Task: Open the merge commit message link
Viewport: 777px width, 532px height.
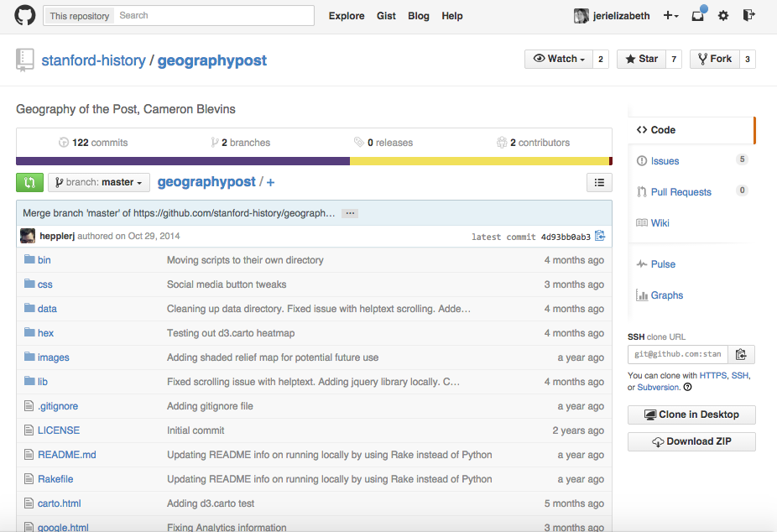Action: (179, 213)
